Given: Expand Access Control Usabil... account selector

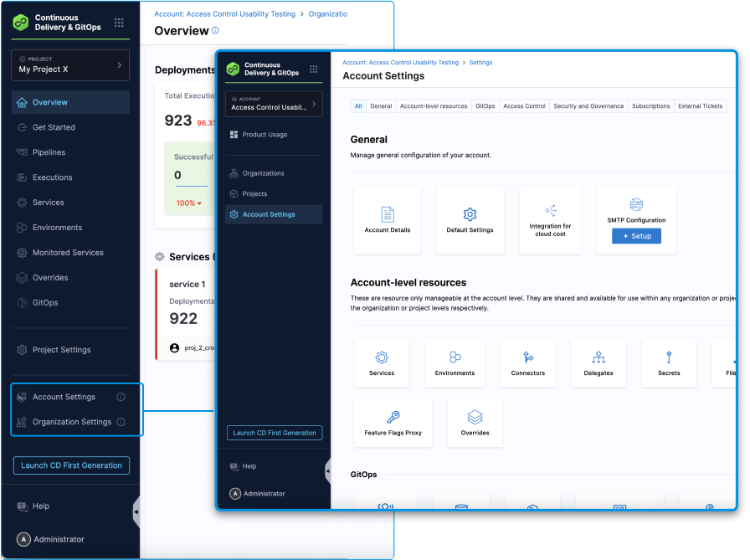Looking at the screenshot, I should [274, 104].
